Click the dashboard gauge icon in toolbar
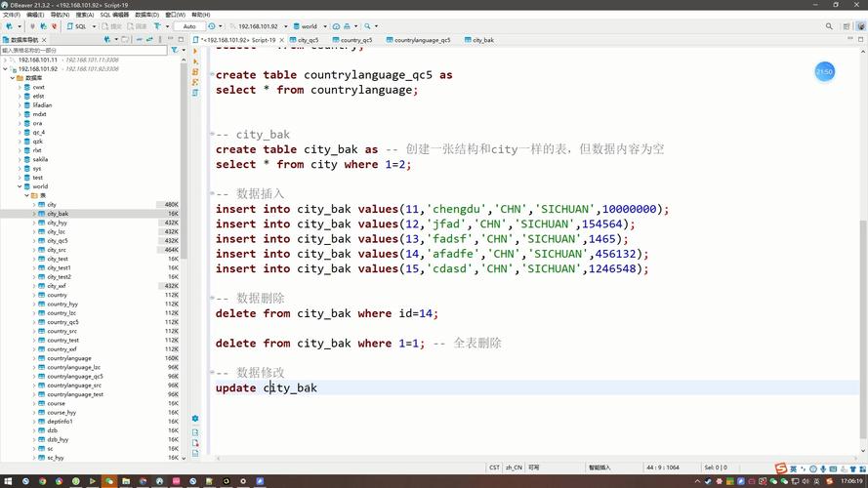The width and height of the screenshot is (868, 488). pyautogui.click(x=336, y=26)
